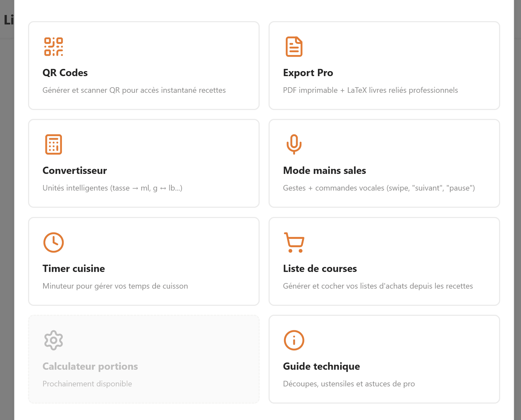
Task: Click the 'Prochainement disponible' label
Action: (x=87, y=384)
